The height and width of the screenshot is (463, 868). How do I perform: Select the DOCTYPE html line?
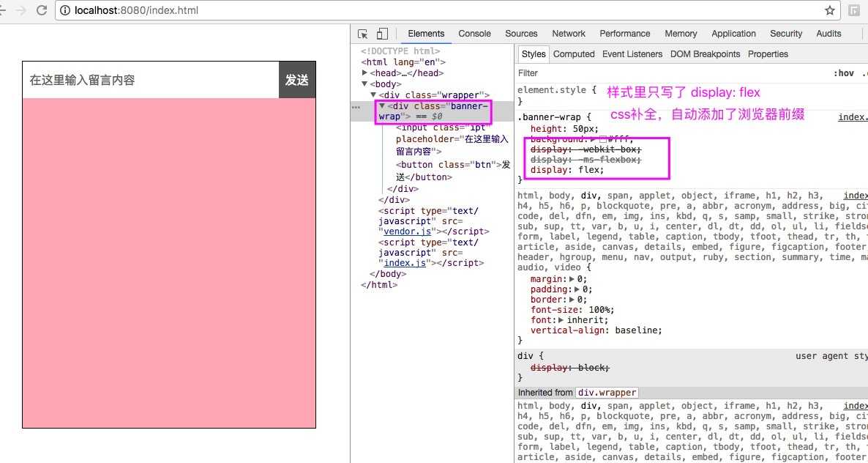400,51
